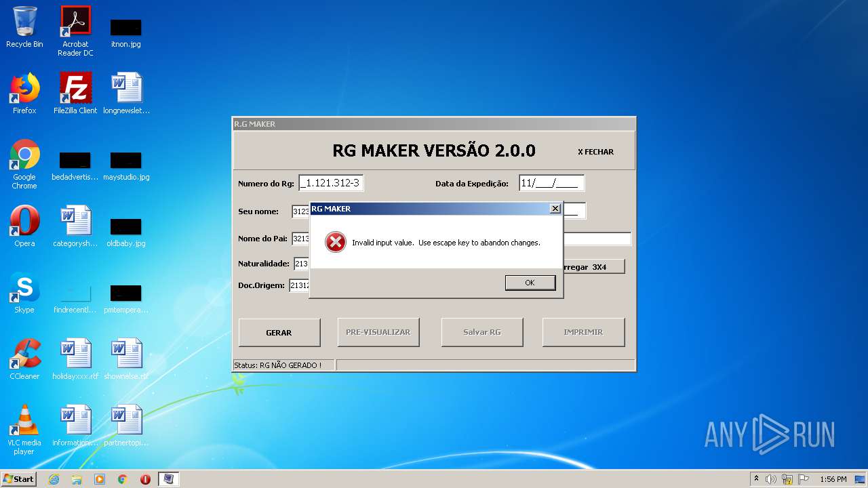Click 'Status: RG NÃO GERADO !' status text
This screenshot has height=488, width=868.
(278, 365)
